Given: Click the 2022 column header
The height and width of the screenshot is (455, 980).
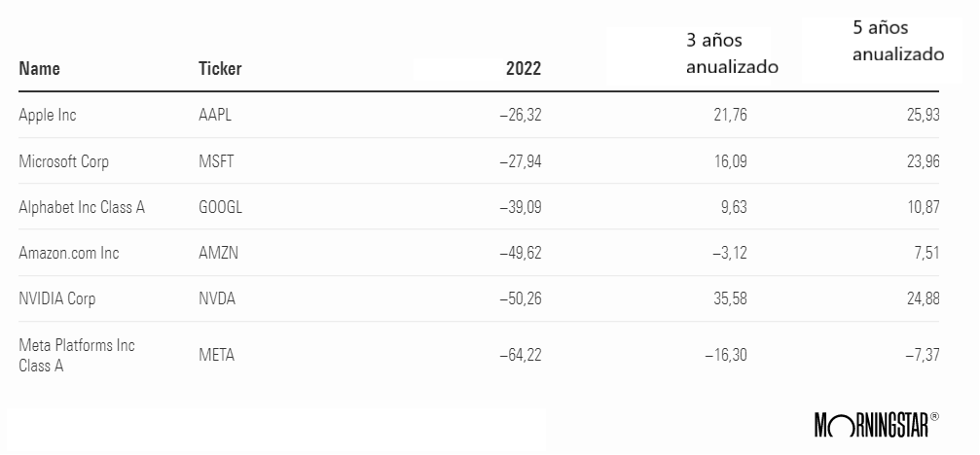Looking at the screenshot, I should (524, 68).
